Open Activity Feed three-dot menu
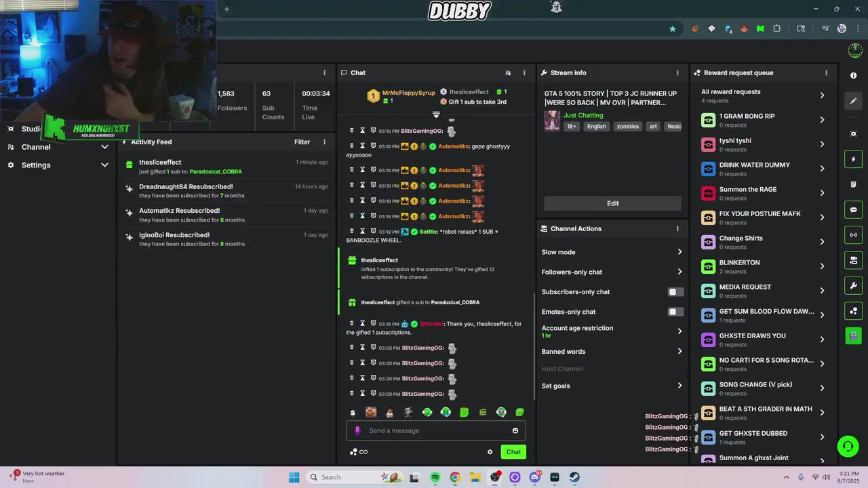 [324, 142]
